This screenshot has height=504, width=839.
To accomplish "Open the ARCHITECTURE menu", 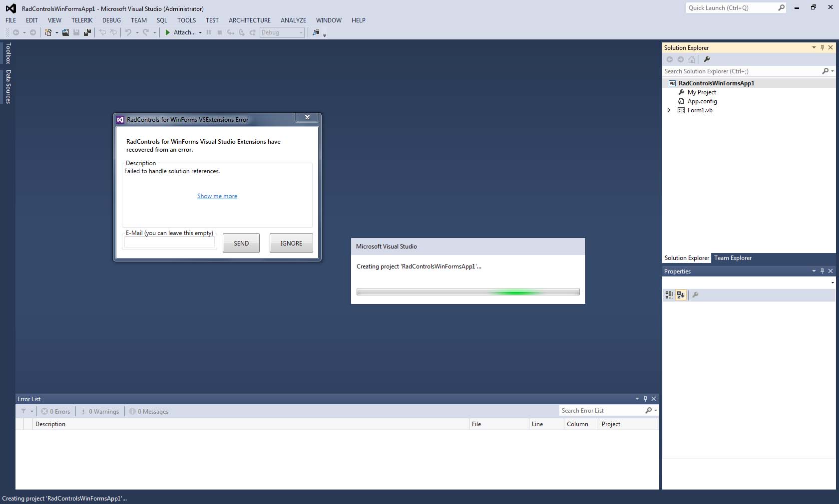I will point(250,20).
